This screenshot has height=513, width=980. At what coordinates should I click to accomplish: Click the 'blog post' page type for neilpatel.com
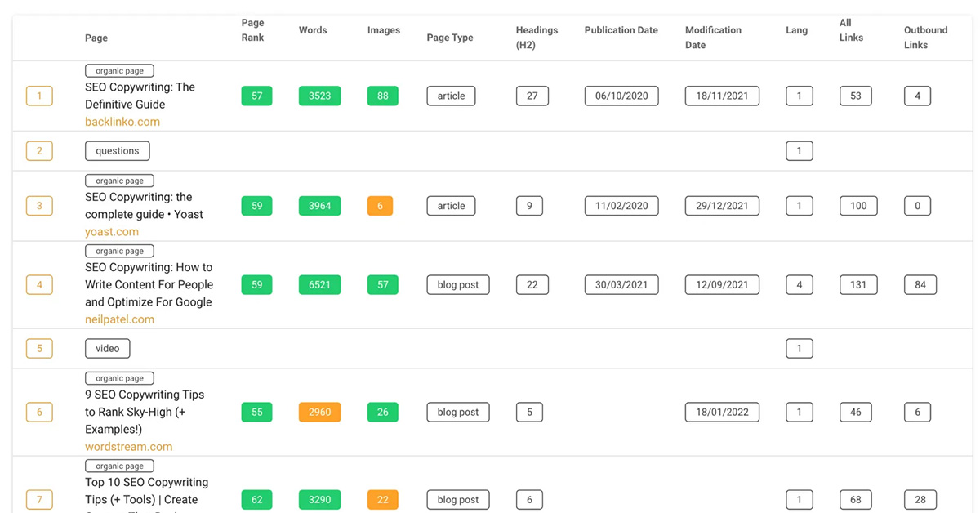pyautogui.click(x=457, y=285)
